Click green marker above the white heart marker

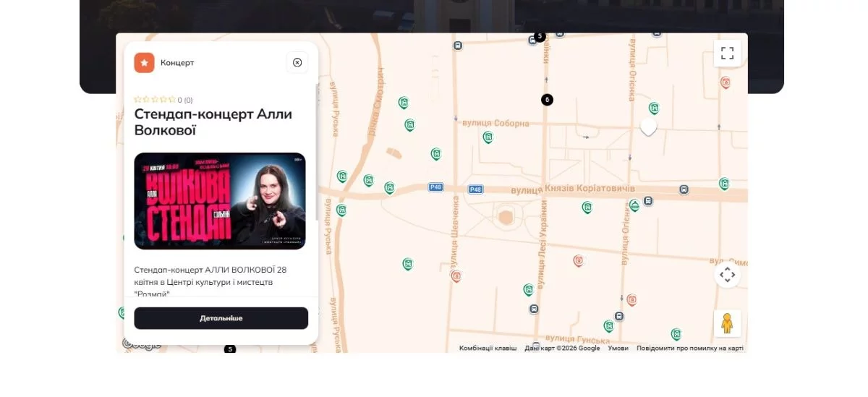point(654,108)
